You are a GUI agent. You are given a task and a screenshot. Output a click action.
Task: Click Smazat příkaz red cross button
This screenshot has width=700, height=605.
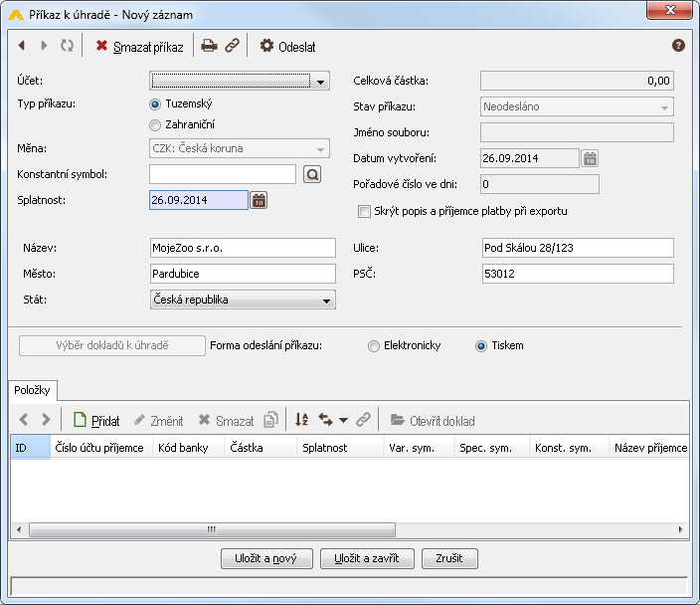point(139,47)
